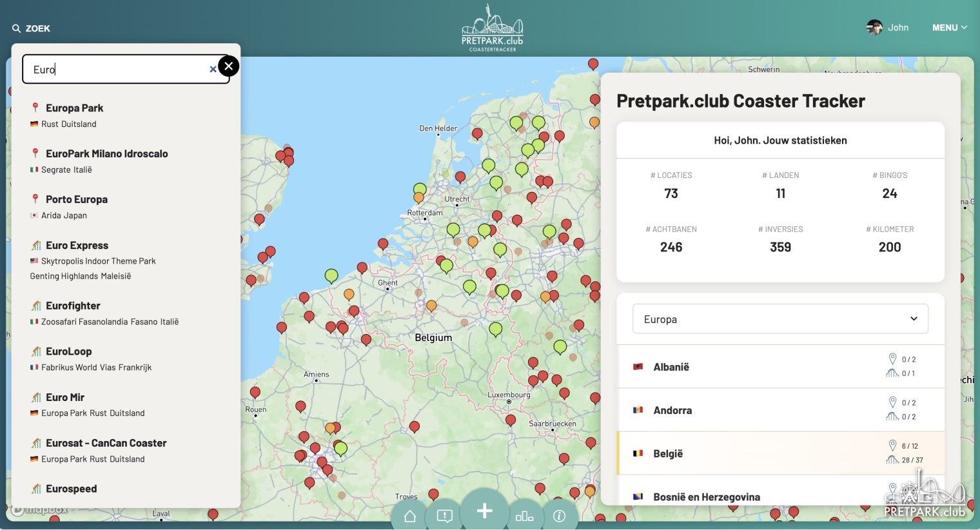
Task: Close the search panel with black X
Action: pyautogui.click(x=228, y=66)
